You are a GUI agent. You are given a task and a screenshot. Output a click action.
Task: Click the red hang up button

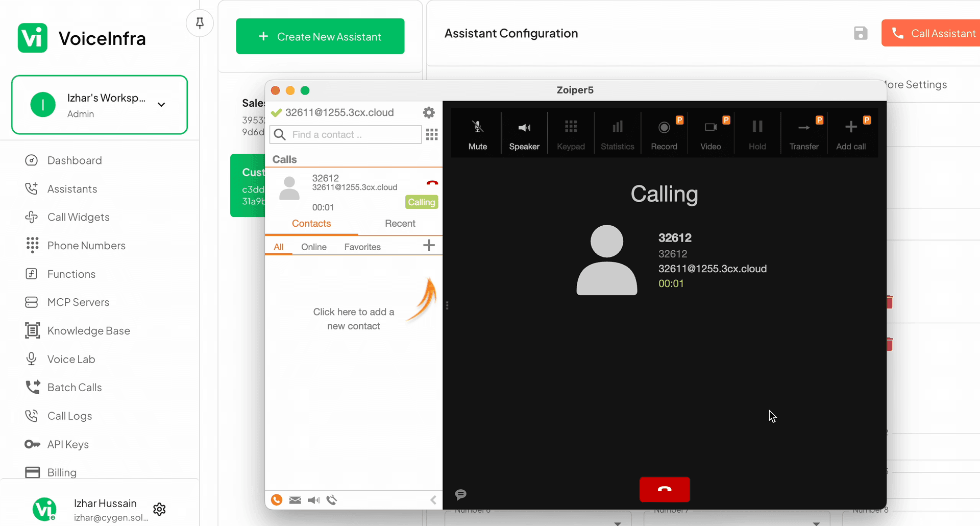tap(664, 489)
